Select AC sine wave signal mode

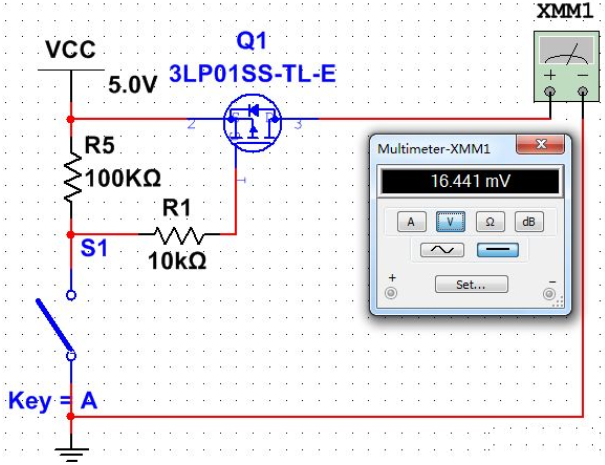pos(441,250)
